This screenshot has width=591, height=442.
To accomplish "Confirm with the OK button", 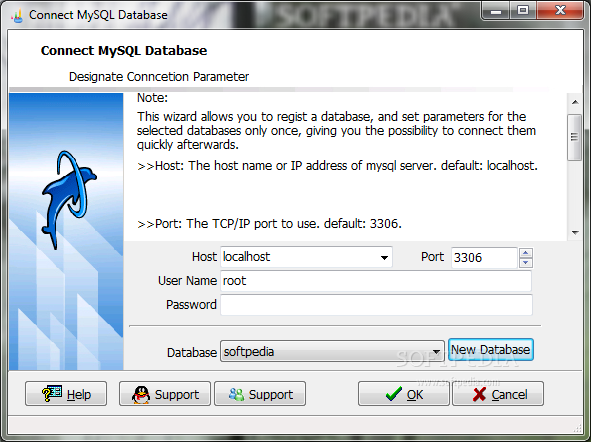I will click(404, 394).
